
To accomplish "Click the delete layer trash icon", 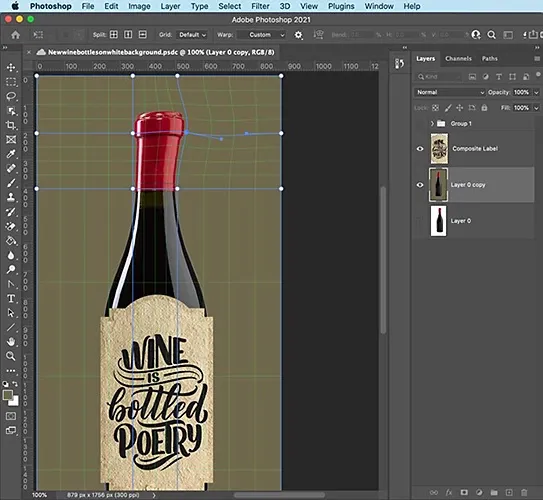I will click(524, 492).
